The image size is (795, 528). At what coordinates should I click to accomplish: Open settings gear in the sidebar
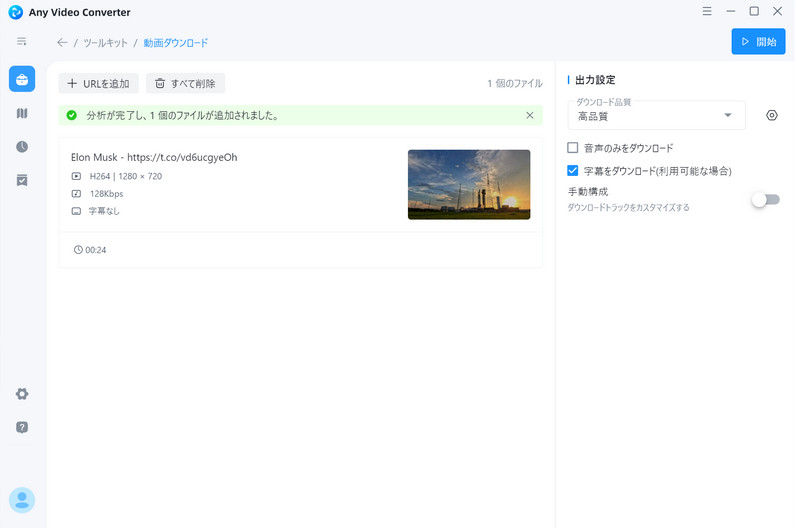point(22,394)
